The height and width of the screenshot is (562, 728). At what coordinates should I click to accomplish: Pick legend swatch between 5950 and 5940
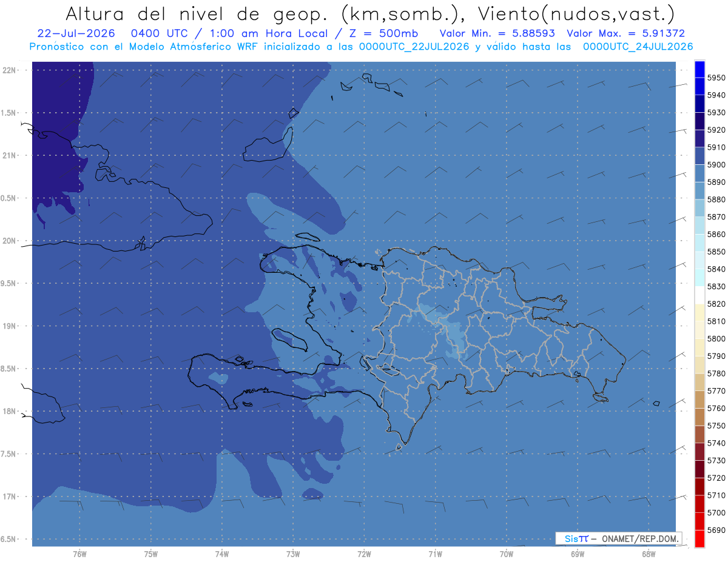[699, 86]
